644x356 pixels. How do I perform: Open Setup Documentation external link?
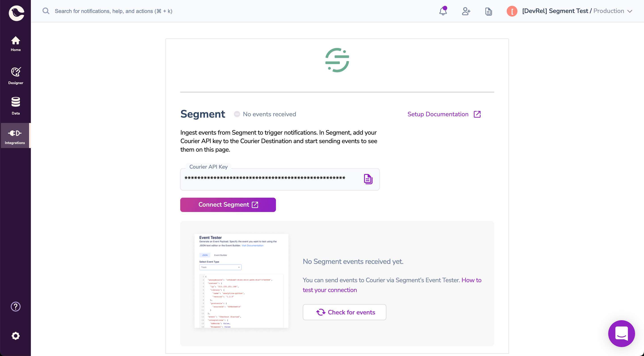coord(444,114)
